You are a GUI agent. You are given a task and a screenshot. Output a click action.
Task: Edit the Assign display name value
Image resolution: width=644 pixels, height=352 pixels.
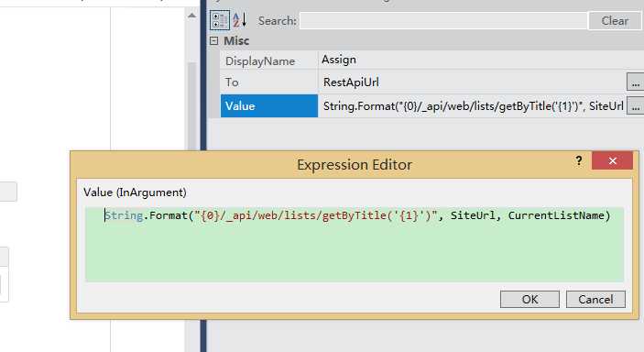pyautogui.click(x=481, y=60)
